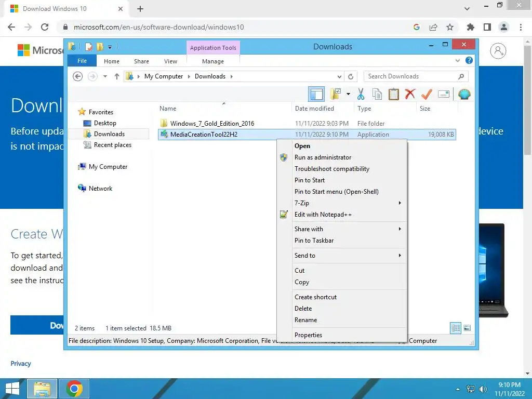The height and width of the screenshot is (399, 532).
Task: Click the Cut scissors icon in Explorer toolbar
Action: (x=361, y=94)
